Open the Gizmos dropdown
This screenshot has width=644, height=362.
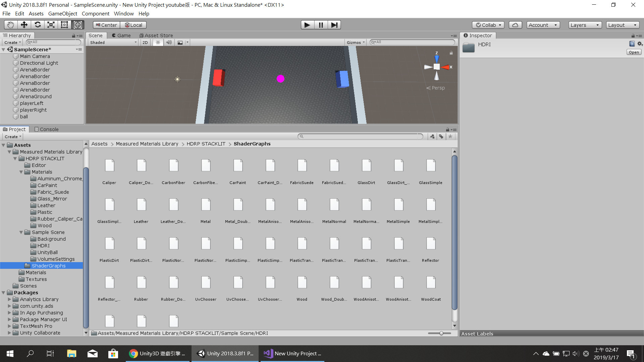coord(356,43)
